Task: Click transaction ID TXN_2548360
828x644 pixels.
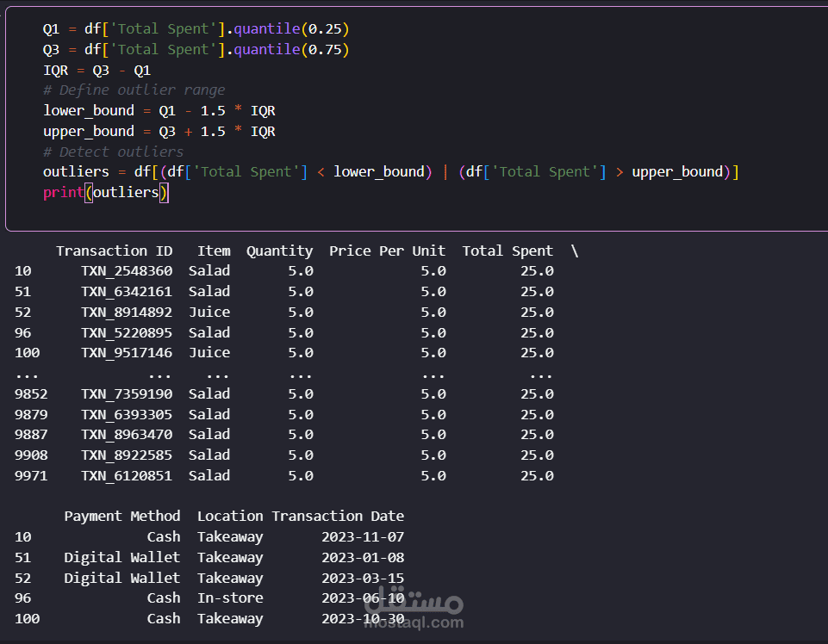Action: pos(127,270)
